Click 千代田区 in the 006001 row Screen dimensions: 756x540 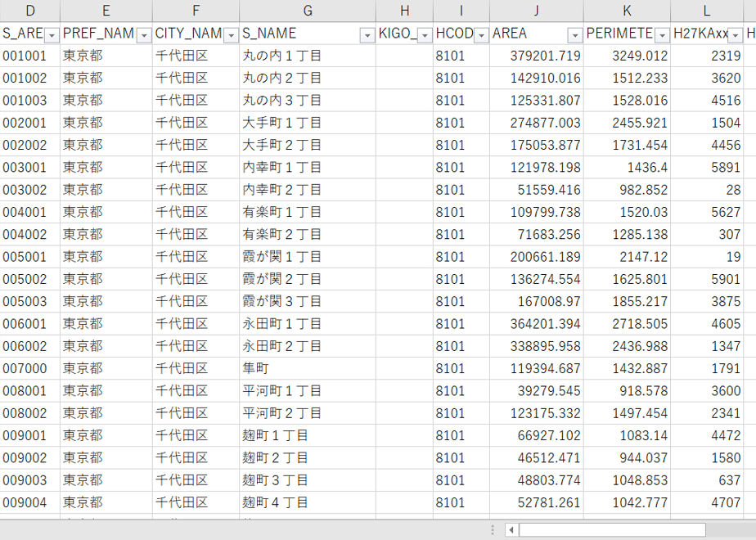click(x=196, y=323)
